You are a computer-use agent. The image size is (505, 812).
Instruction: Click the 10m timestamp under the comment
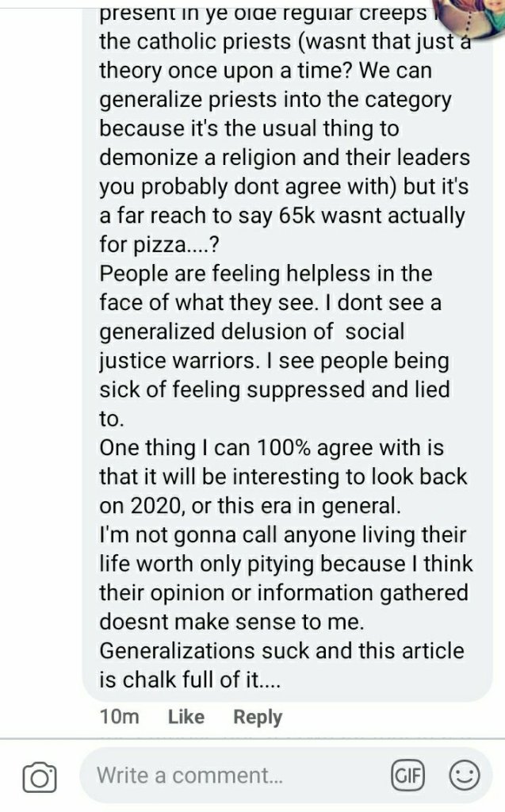(120, 716)
